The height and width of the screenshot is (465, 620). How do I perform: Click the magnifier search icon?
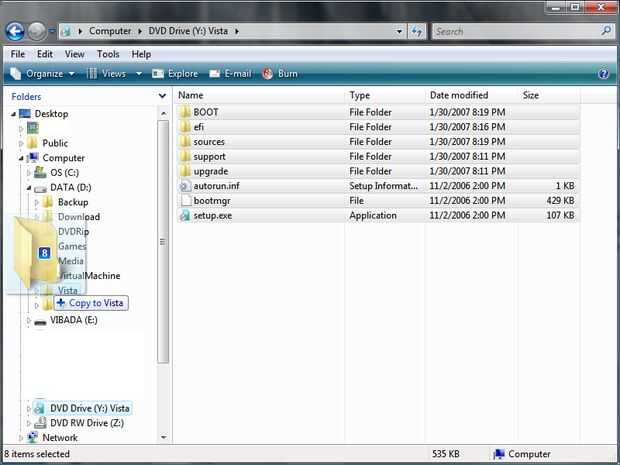coord(606,31)
